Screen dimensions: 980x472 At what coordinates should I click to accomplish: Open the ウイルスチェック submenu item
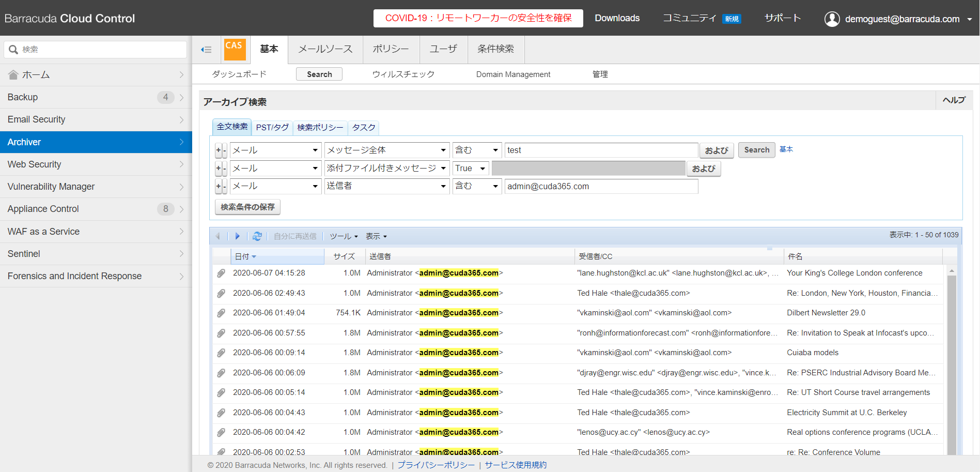point(403,74)
